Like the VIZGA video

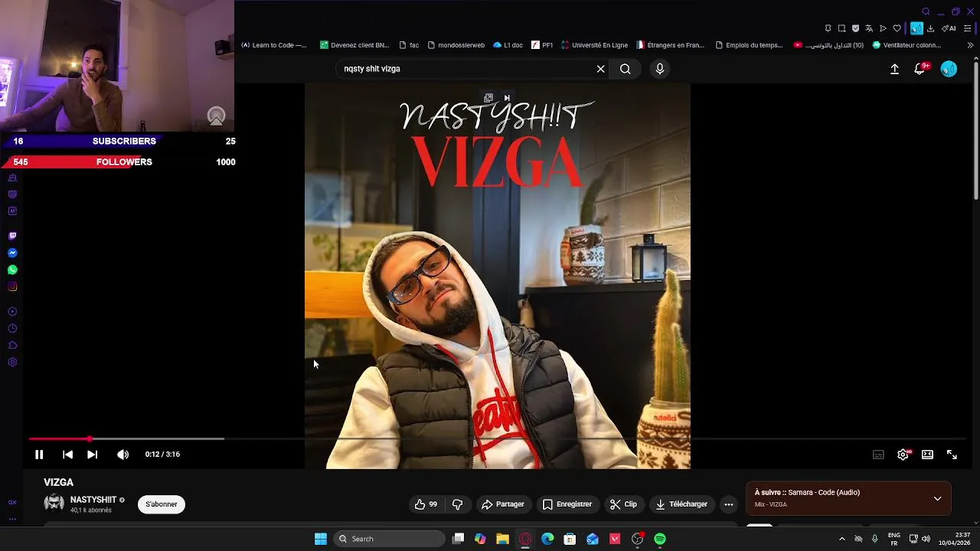(426, 504)
